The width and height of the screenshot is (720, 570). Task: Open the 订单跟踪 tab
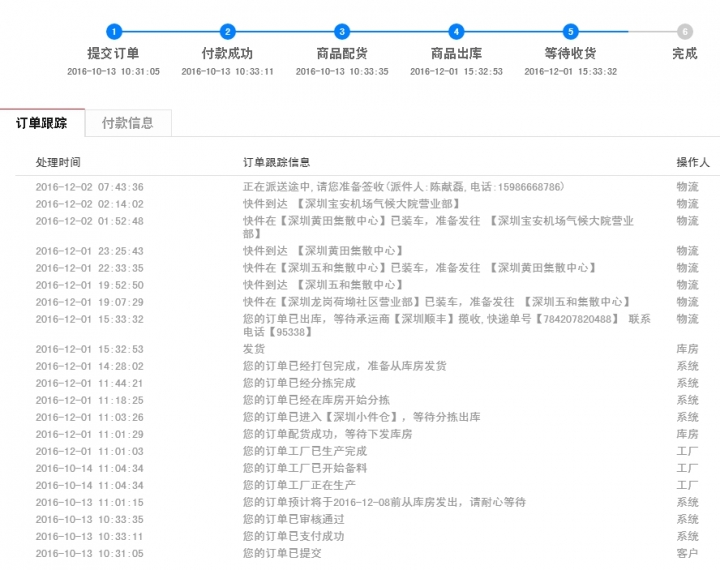pos(42,123)
